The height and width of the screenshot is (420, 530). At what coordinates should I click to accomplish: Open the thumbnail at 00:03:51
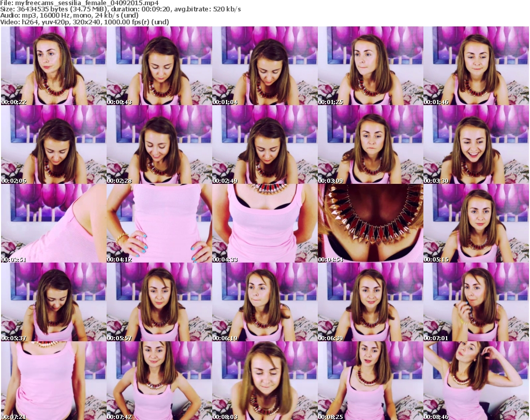click(54, 224)
